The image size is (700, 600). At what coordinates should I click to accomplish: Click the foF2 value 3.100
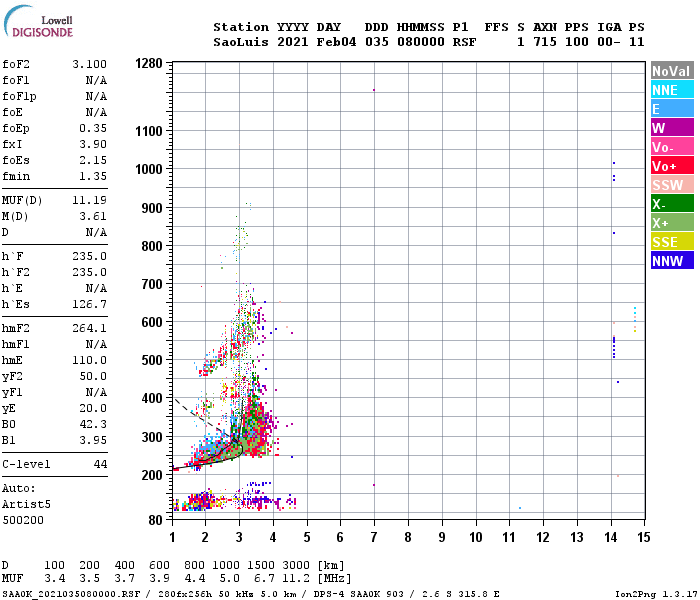(x=89, y=64)
